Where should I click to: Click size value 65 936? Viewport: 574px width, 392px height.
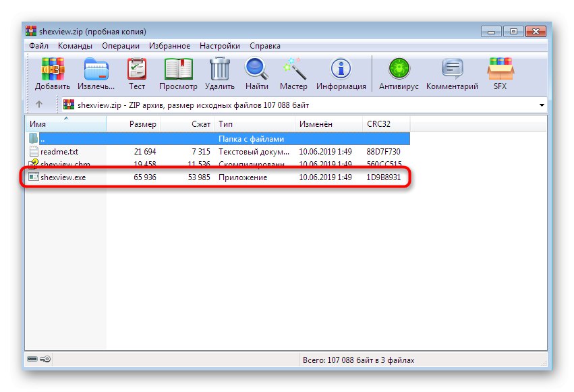(145, 177)
